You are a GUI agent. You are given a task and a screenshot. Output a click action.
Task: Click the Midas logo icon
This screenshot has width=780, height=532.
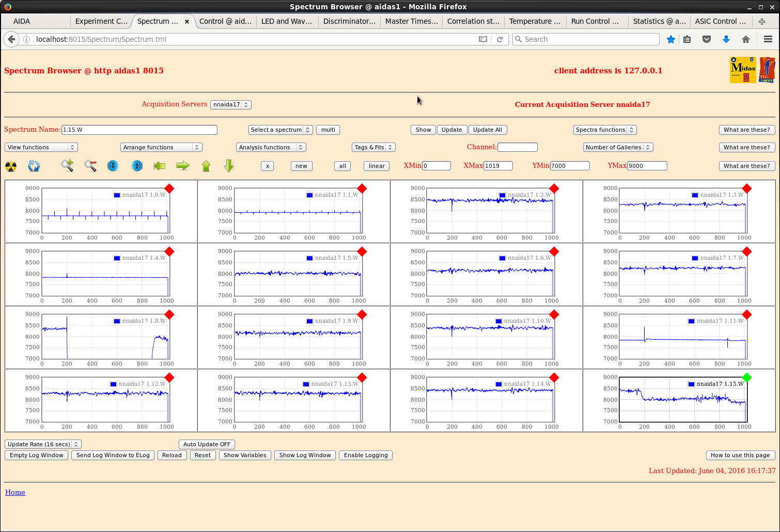coord(743,70)
